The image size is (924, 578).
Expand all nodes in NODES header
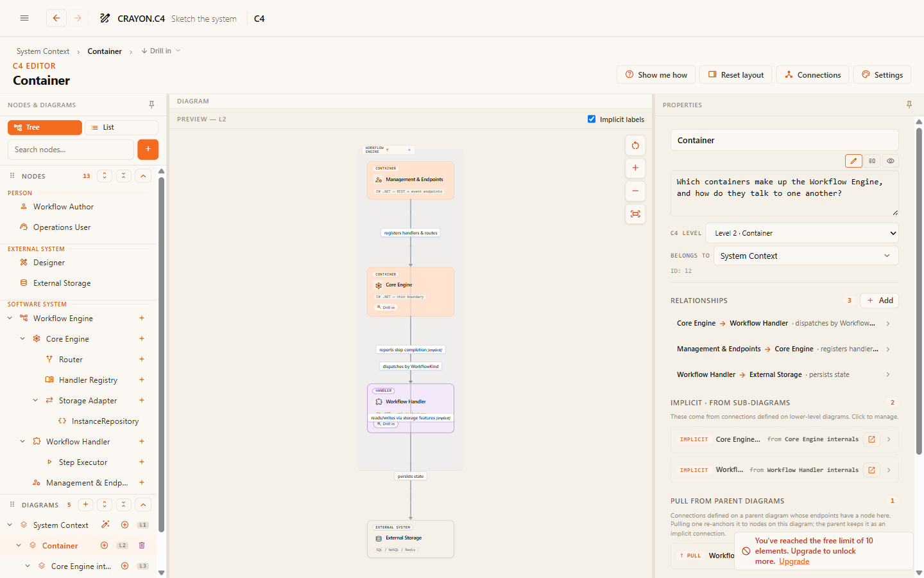[105, 176]
